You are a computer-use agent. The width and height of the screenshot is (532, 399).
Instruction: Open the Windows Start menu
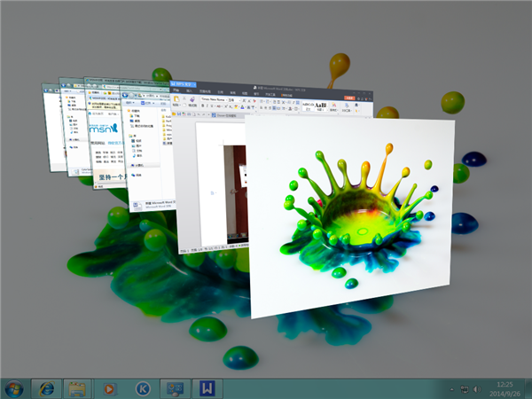point(14,387)
